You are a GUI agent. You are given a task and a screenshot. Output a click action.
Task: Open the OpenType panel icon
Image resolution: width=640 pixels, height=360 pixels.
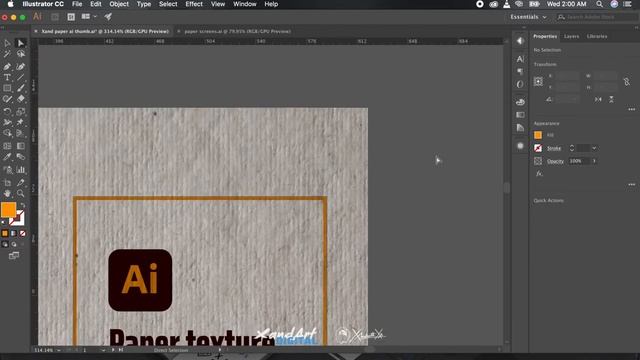[x=520, y=84]
